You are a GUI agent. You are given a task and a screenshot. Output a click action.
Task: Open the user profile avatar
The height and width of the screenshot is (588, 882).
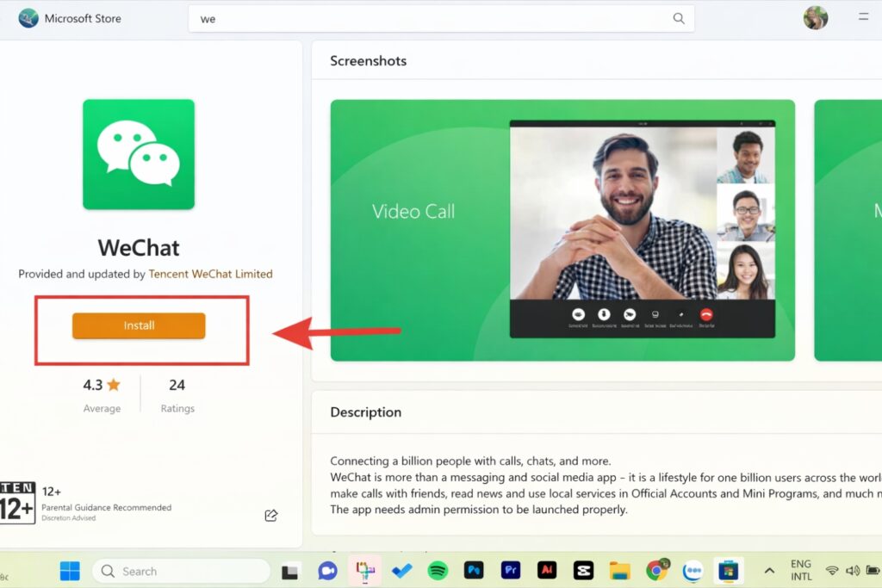[x=815, y=18]
